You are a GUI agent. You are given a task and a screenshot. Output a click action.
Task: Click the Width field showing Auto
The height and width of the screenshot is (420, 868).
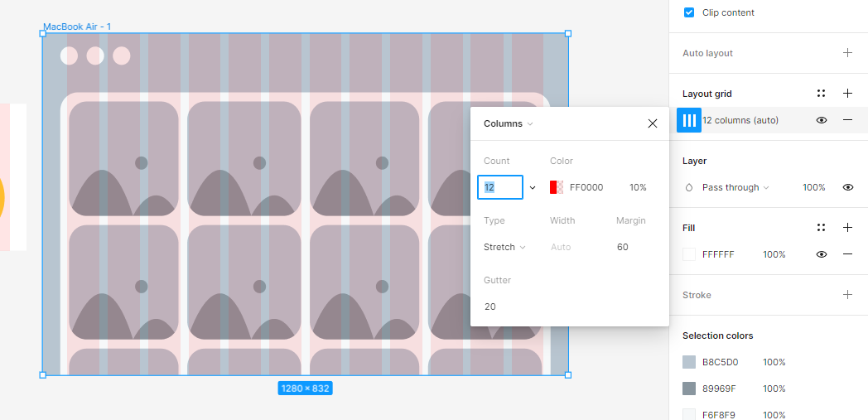coord(561,248)
